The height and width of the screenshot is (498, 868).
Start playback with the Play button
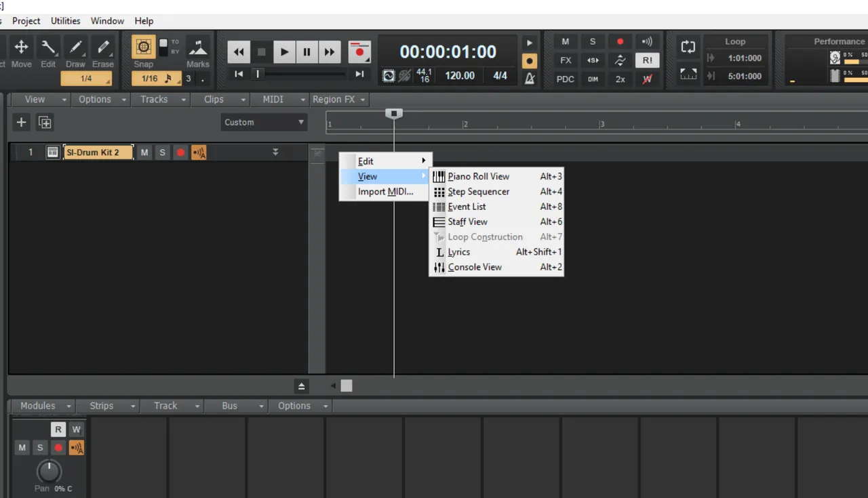point(284,51)
